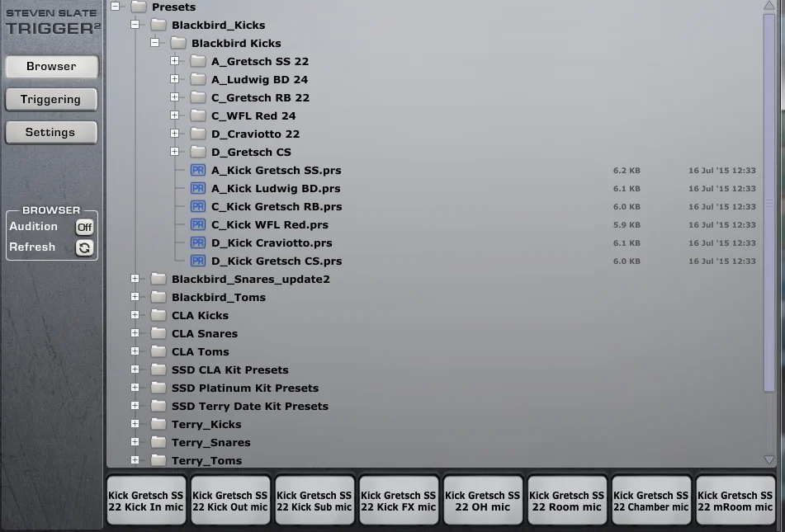Expand the C_WFL Red 24 folder
Image resolution: width=785 pixels, height=532 pixels.
tap(174, 115)
